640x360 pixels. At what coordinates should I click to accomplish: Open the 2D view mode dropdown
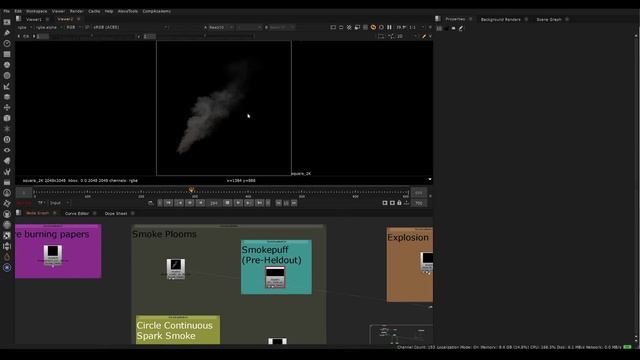point(406,36)
